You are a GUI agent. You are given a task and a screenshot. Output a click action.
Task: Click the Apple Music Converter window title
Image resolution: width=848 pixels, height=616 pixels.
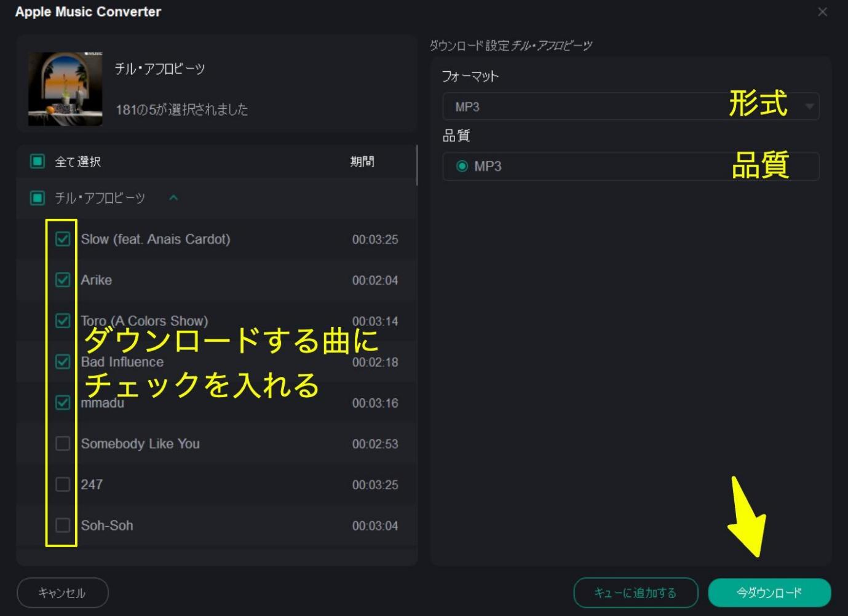point(88,12)
